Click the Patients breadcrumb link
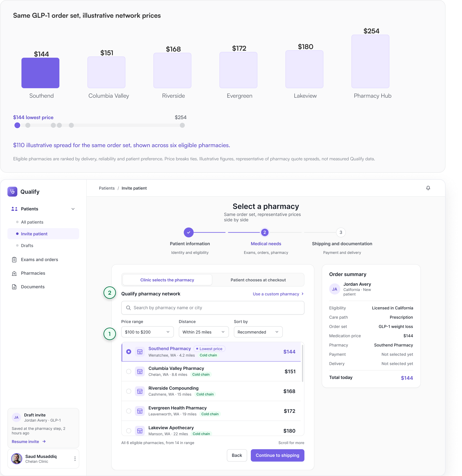Viewport: 462px width, 476px height. (107, 188)
